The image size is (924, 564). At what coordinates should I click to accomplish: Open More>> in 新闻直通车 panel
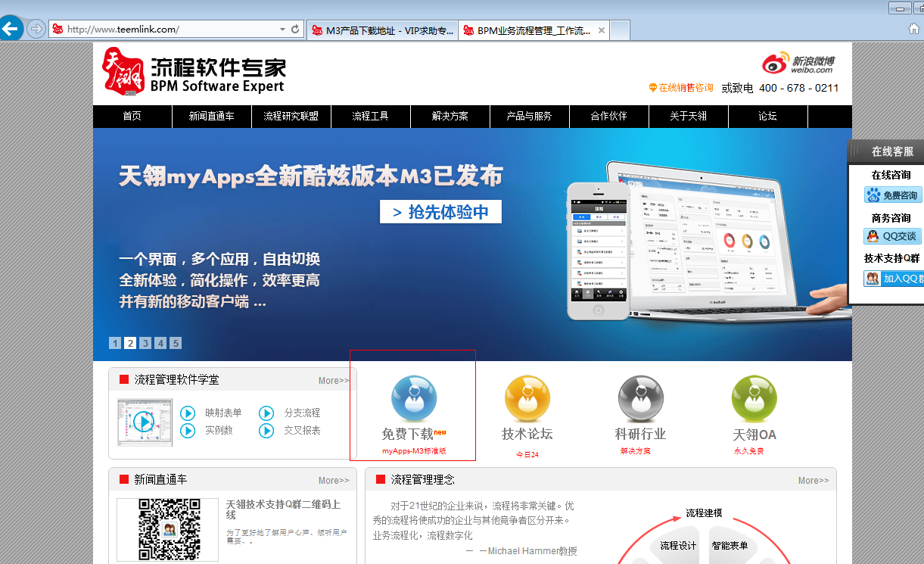(334, 481)
